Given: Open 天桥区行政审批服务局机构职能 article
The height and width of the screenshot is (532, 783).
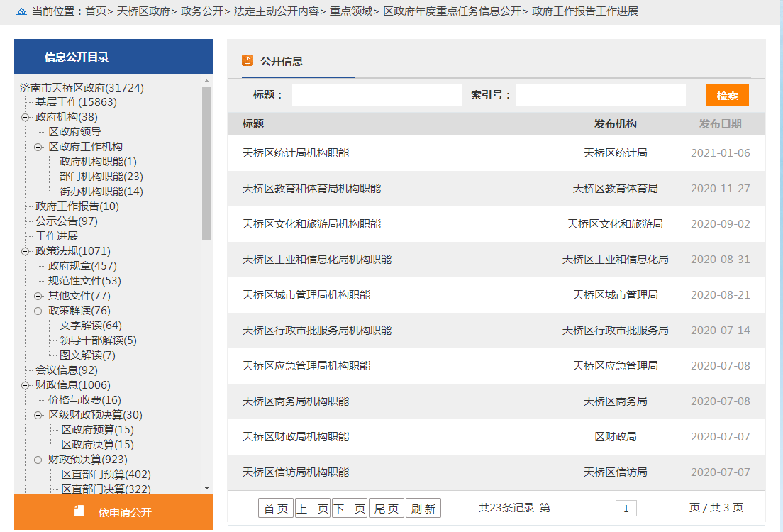Looking at the screenshot, I should 317,331.
